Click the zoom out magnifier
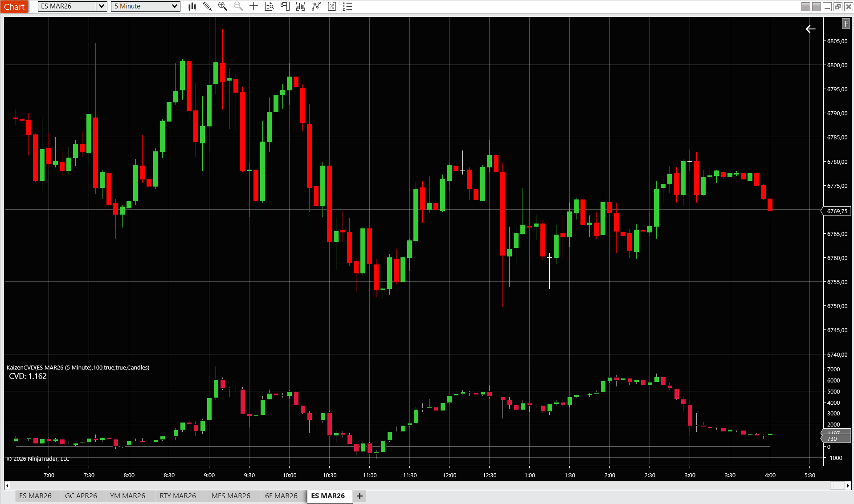 (238, 6)
